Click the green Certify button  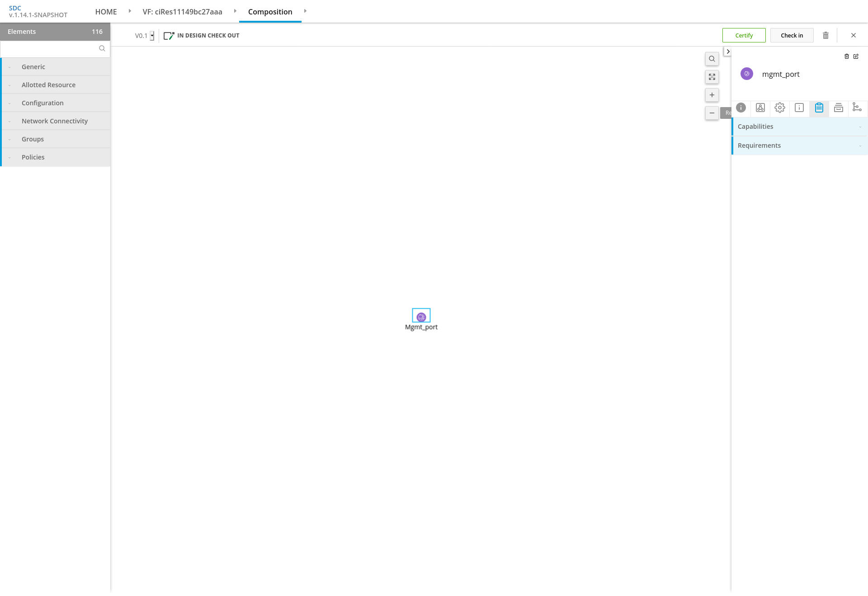(744, 35)
